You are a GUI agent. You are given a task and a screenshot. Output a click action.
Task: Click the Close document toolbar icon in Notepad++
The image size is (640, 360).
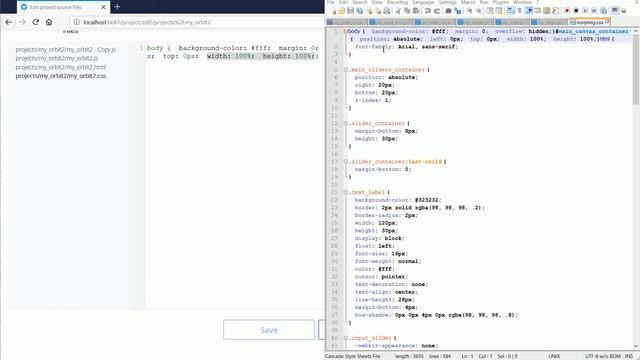pyautogui.click(x=369, y=11)
